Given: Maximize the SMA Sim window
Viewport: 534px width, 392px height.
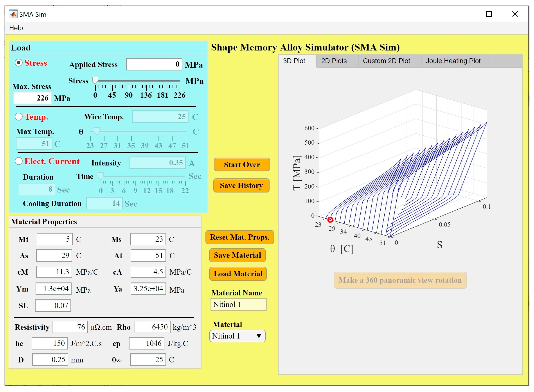Looking at the screenshot, I should point(489,14).
